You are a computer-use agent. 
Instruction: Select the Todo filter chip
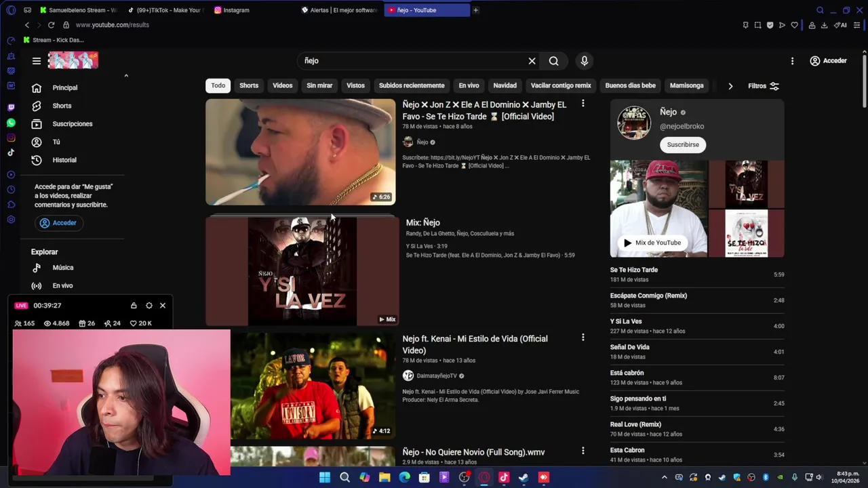pyautogui.click(x=218, y=85)
